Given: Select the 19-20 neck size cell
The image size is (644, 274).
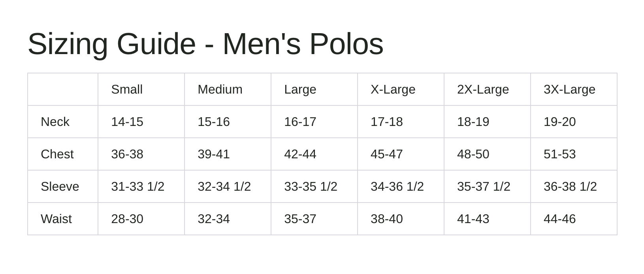Looking at the screenshot, I should point(560,122).
